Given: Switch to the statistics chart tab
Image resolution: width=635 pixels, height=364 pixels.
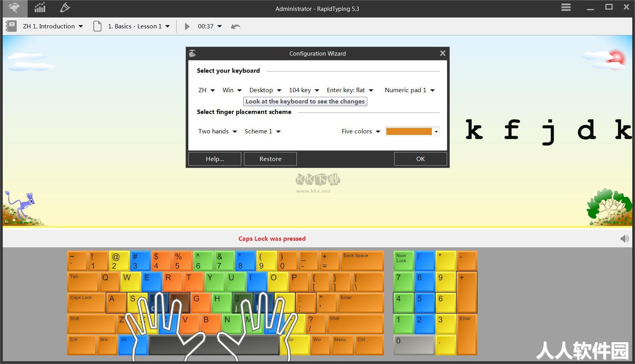Looking at the screenshot, I should (40, 8).
